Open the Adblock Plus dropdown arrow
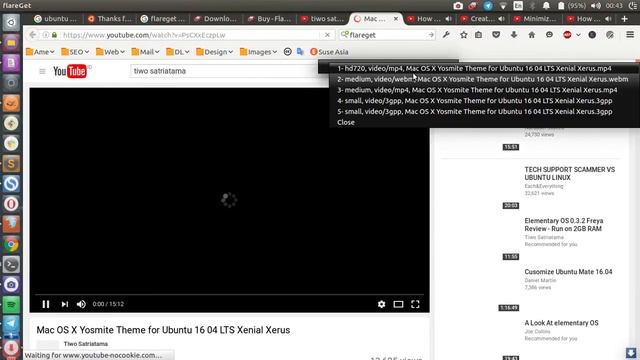640x360 pixels. click(578, 35)
